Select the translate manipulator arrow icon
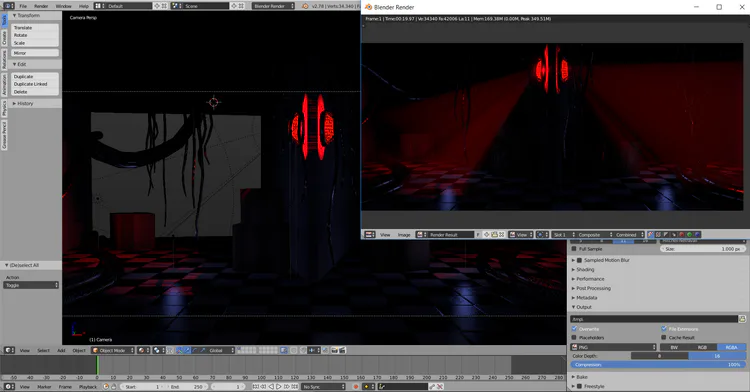 coord(187,350)
